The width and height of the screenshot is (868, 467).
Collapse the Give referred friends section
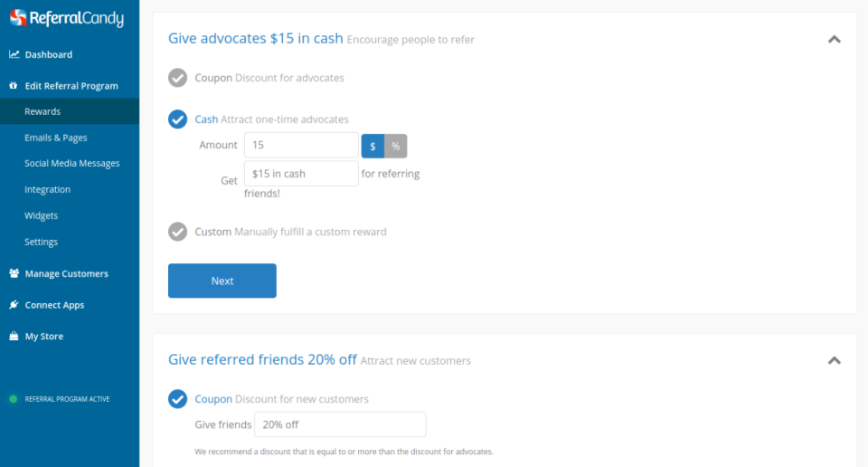[834, 360]
